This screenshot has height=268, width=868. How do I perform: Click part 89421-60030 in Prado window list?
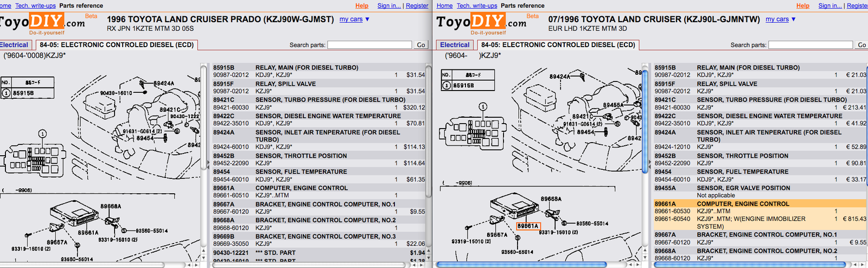[x=231, y=107]
